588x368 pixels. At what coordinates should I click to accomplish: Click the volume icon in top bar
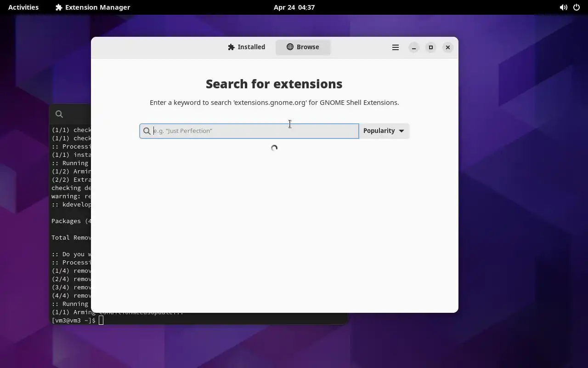coord(563,7)
